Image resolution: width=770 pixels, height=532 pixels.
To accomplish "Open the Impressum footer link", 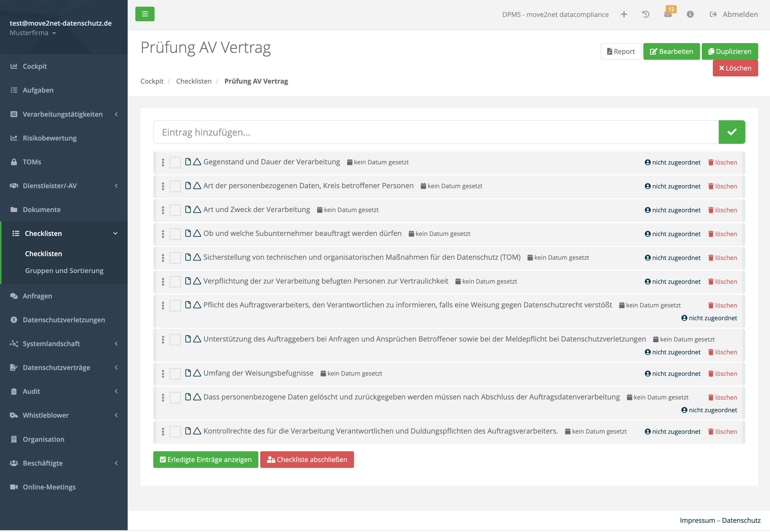I will 697,520.
